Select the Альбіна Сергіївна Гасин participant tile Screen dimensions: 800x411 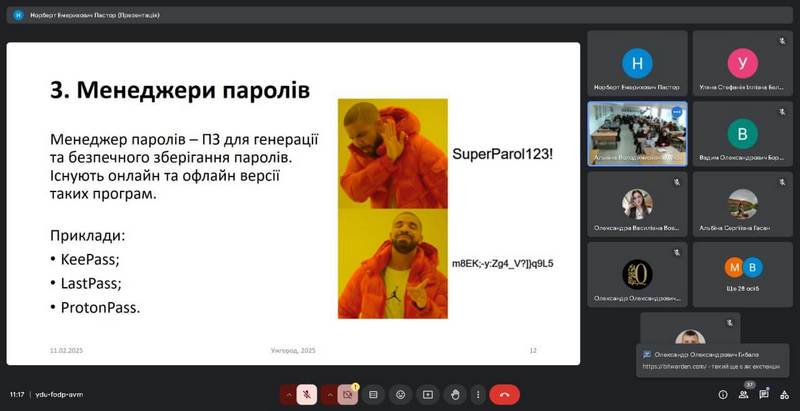pyautogui.click(x=742, y=204)
